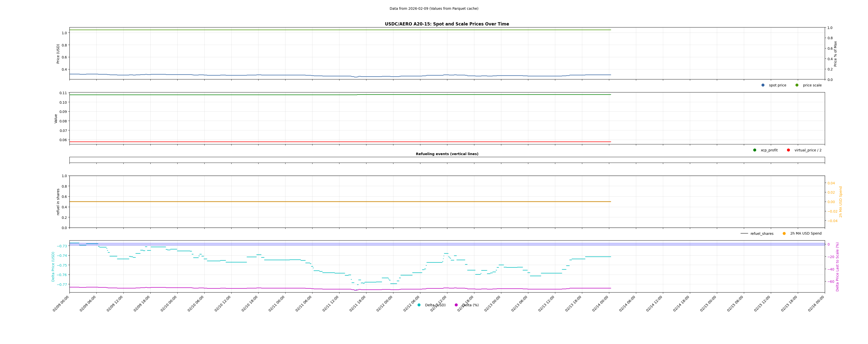Click the green price scale legend dot
This screenshot has height=344, width=868.
(797, 85)
